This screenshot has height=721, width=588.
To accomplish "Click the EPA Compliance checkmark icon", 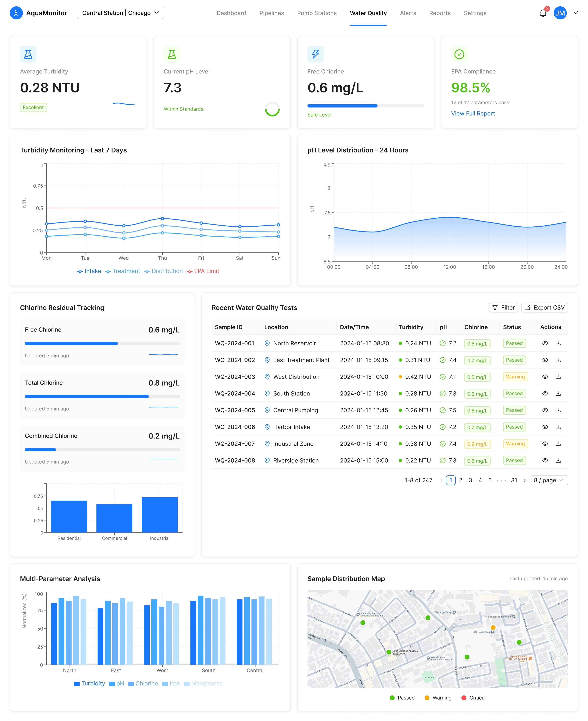I will 459,54.
